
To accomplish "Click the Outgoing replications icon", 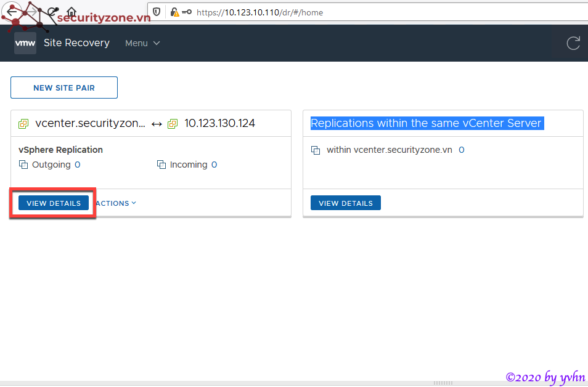I will [23, 165].
